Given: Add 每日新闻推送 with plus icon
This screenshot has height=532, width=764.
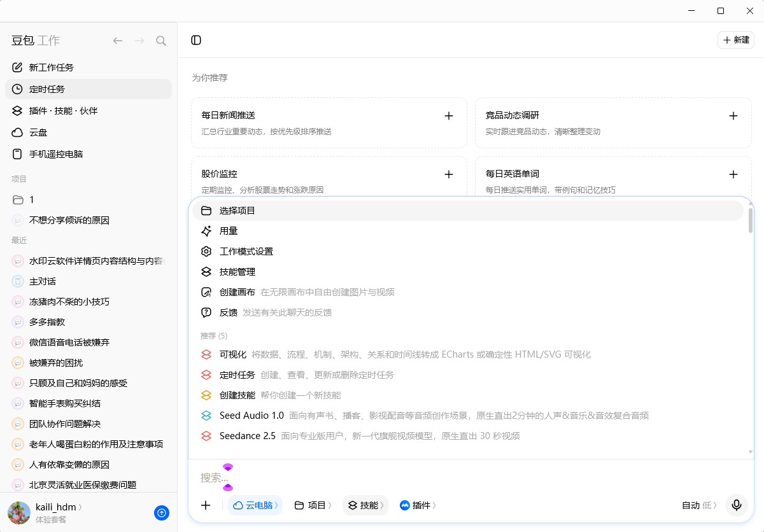Looking at the screenshot, I should pos(449,116).
